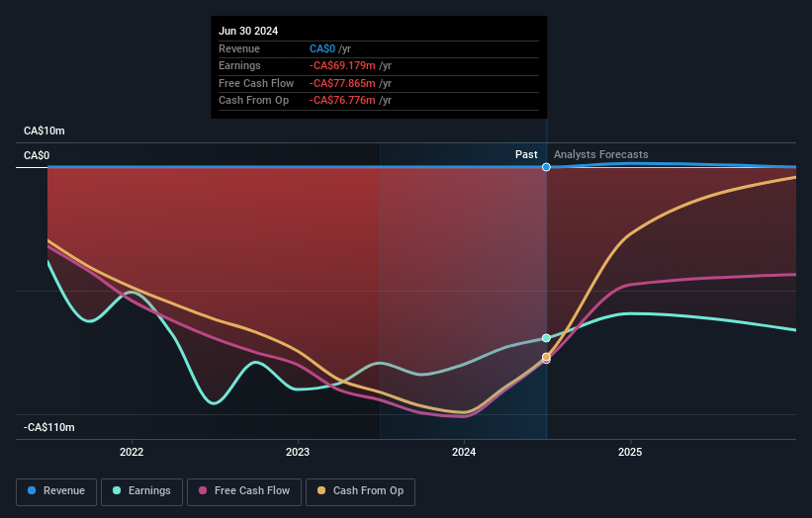The image size is (812, 518).
Task: Click the Revenue value 'CA$0' in tooltip
Action: (322, 48)
